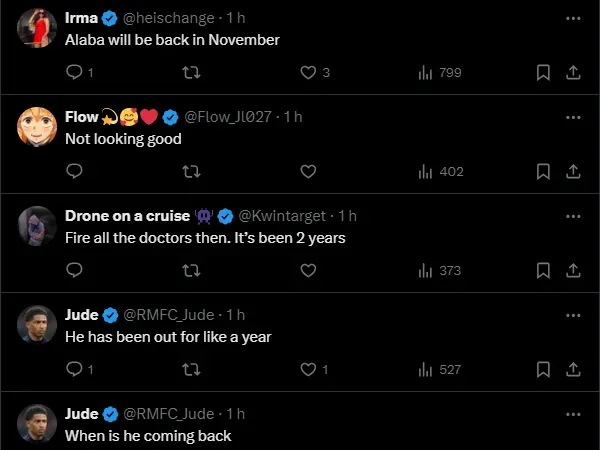
Task: Like Irma's tweet about Alaba returning
Action: [309, 72]
